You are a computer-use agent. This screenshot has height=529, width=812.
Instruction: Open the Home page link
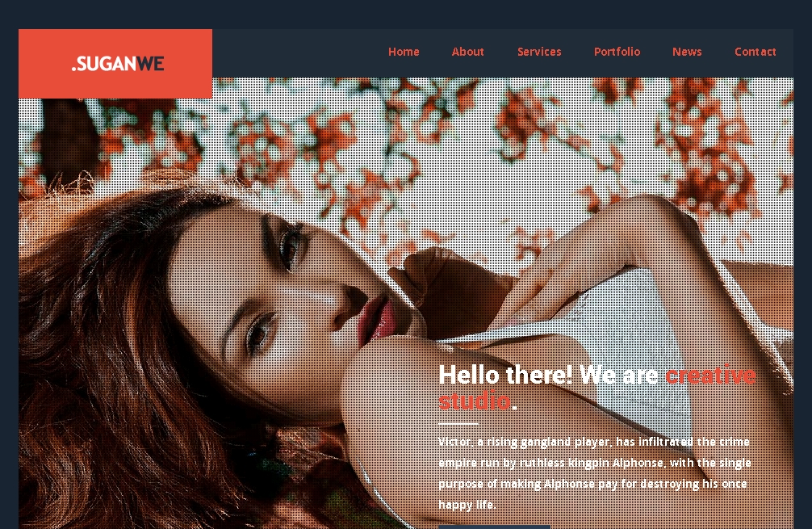404,52
